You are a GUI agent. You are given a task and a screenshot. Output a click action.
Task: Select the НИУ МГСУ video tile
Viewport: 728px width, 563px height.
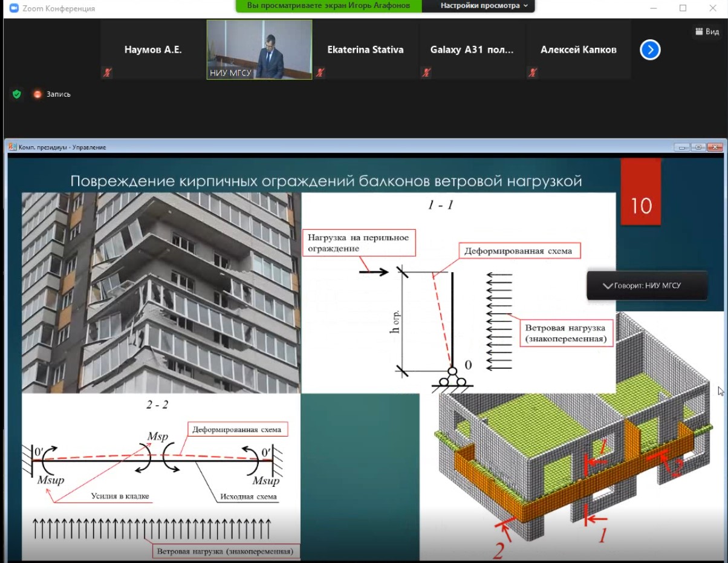coord(259,50)
